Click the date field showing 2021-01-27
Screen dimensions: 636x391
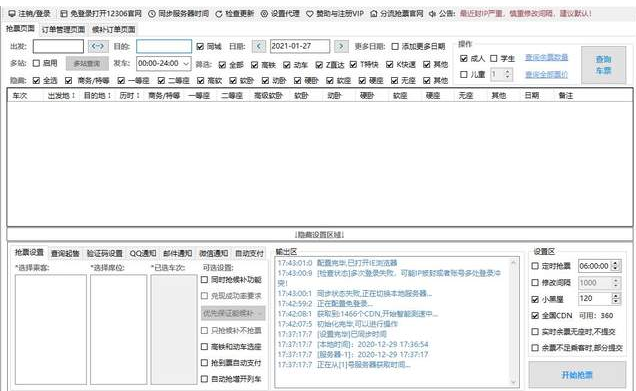pyautogui.click(x=300, y=46)
